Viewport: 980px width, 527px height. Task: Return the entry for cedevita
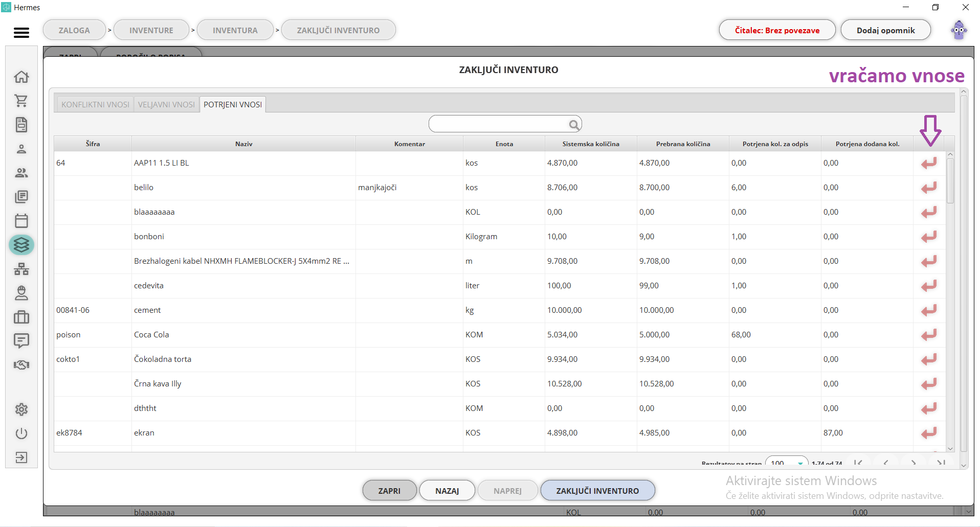929,286
